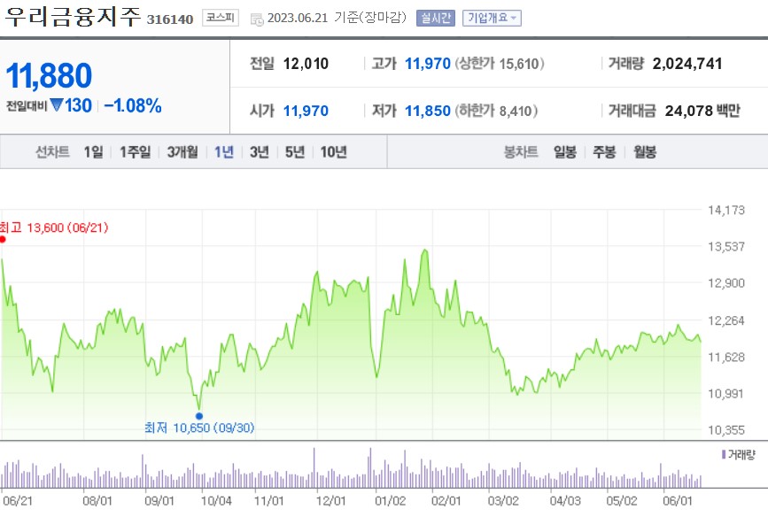Screen dimensions: 768x532
Task: Click the 고가 value 11,970
Action: click(x=428, y=64)
